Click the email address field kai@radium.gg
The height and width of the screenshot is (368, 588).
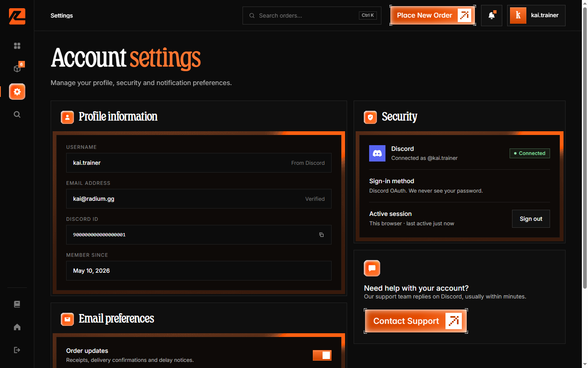199,199
